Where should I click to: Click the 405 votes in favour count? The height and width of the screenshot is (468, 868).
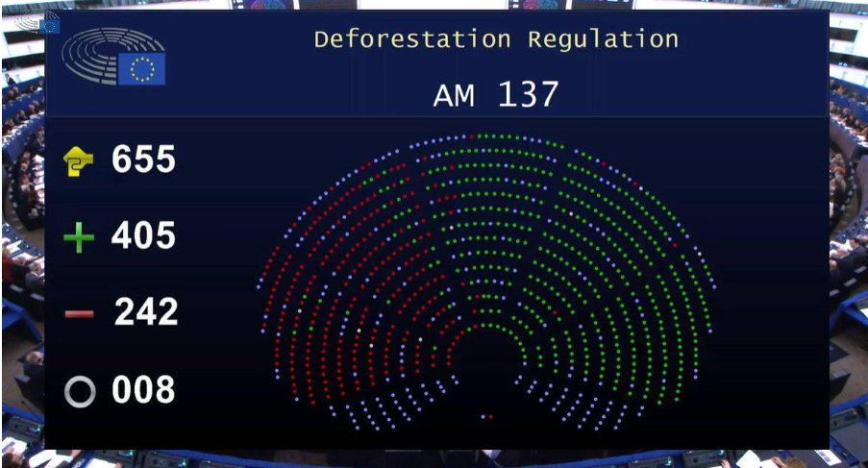(143, 235)
